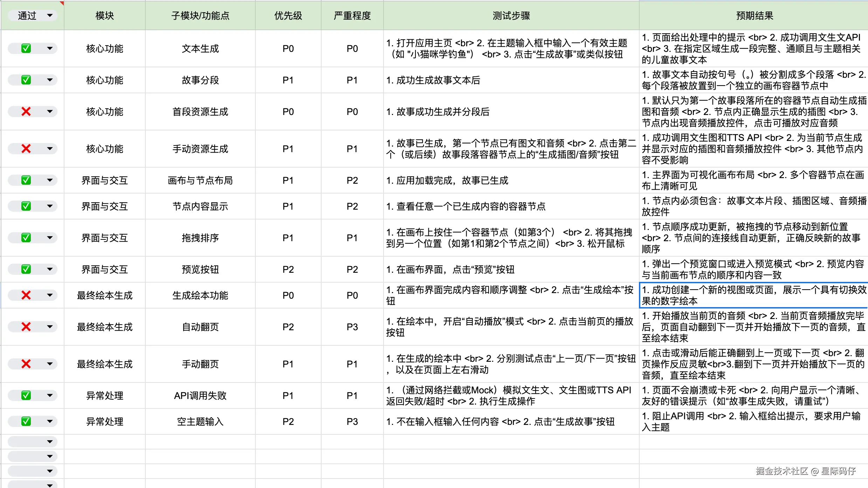
Task: Click the green check icon for 拖拽排序 row
Action: [x=26, y=238]
